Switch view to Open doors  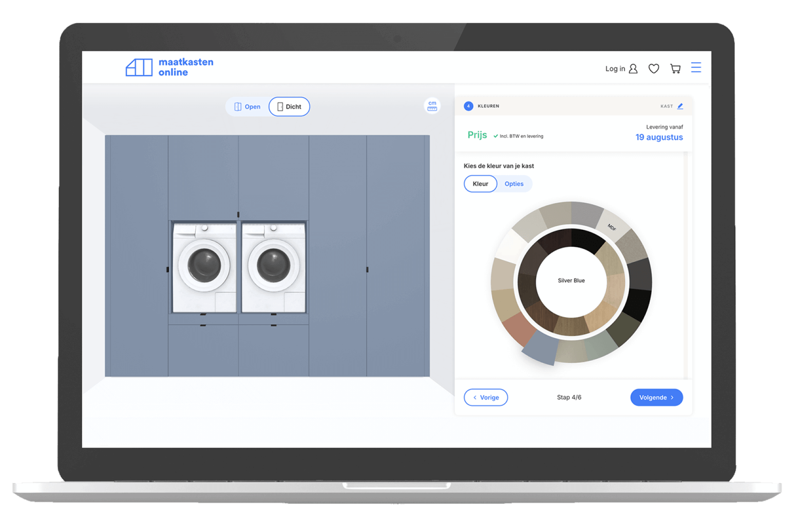click(247, 107)
